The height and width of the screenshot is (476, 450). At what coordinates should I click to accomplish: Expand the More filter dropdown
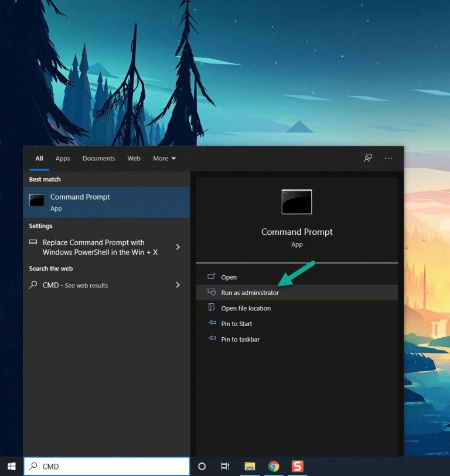tap(165, 159)
